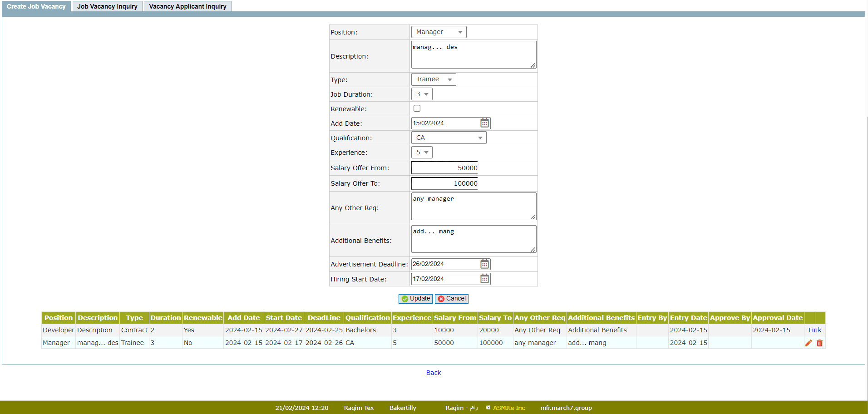
Task: Switch to Vacancy Applicant Inquiry tab
Action: [187, 6]
